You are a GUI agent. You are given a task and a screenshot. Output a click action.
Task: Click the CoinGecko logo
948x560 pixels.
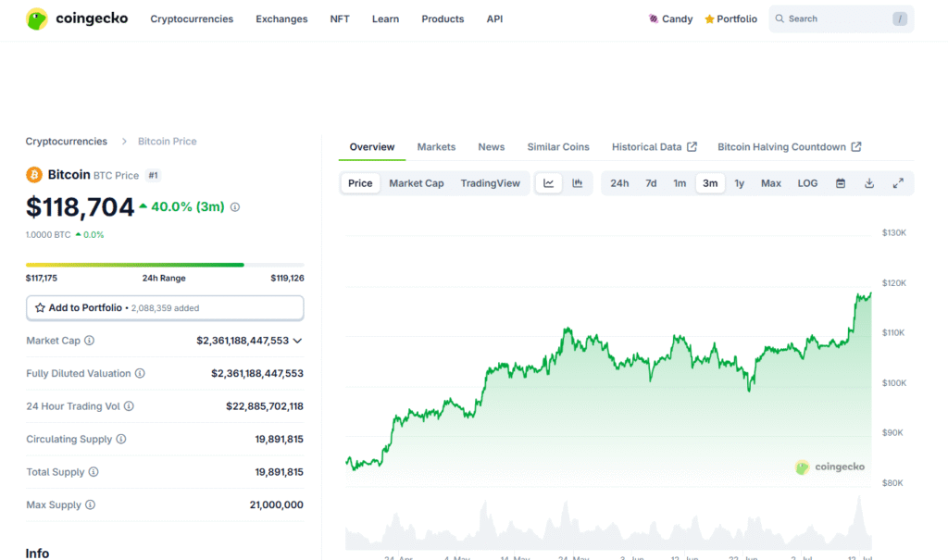click(77, 19)
